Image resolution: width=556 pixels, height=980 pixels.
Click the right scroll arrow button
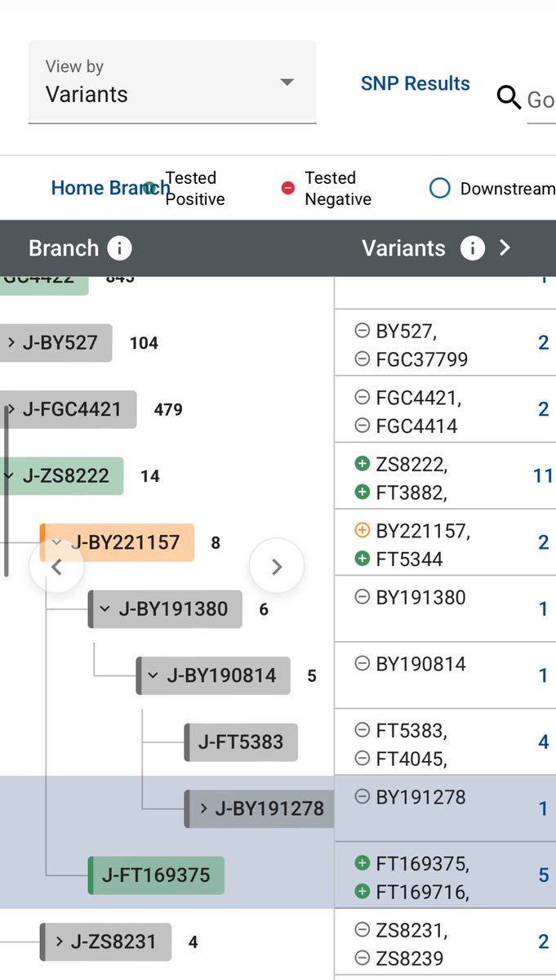pyautogui.click(x=277, y=566)
